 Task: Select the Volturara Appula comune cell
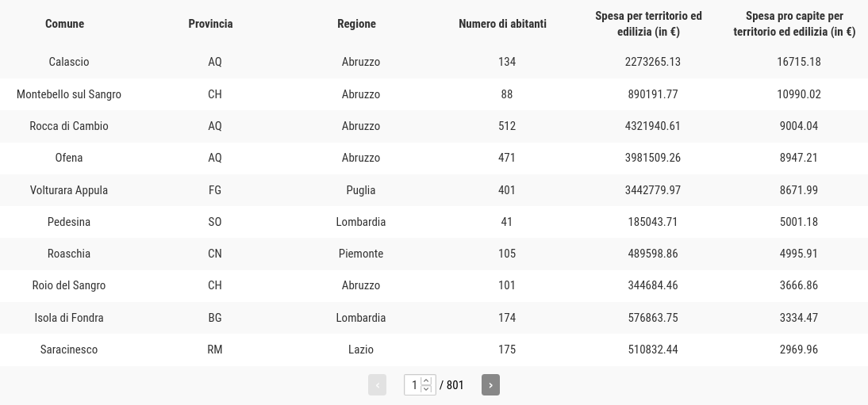(x=69, y=190)
